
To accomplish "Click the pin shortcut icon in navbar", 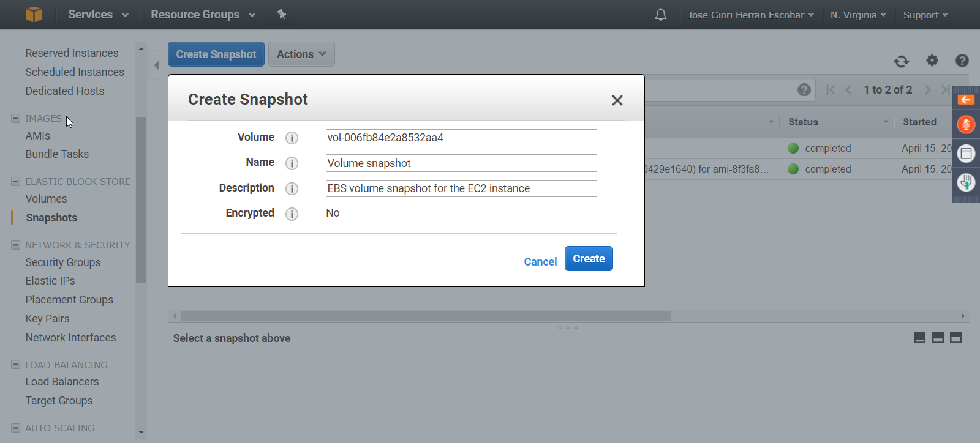I will (x=282, y=14).
